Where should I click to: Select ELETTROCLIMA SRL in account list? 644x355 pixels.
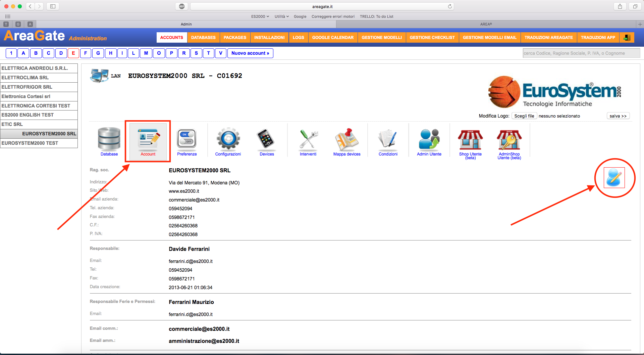(x=39, y=78)
